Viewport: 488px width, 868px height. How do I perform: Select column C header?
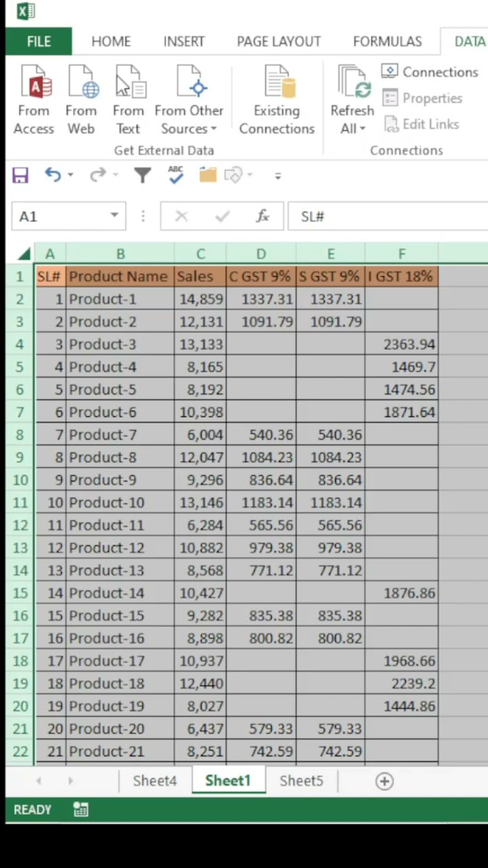tap(200, 254)
